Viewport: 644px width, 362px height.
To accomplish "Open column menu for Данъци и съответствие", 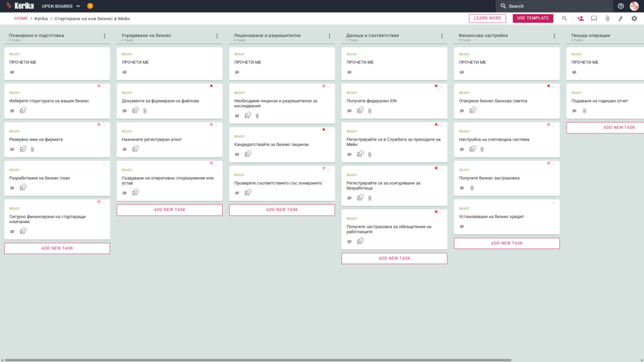I will point(442,36).
